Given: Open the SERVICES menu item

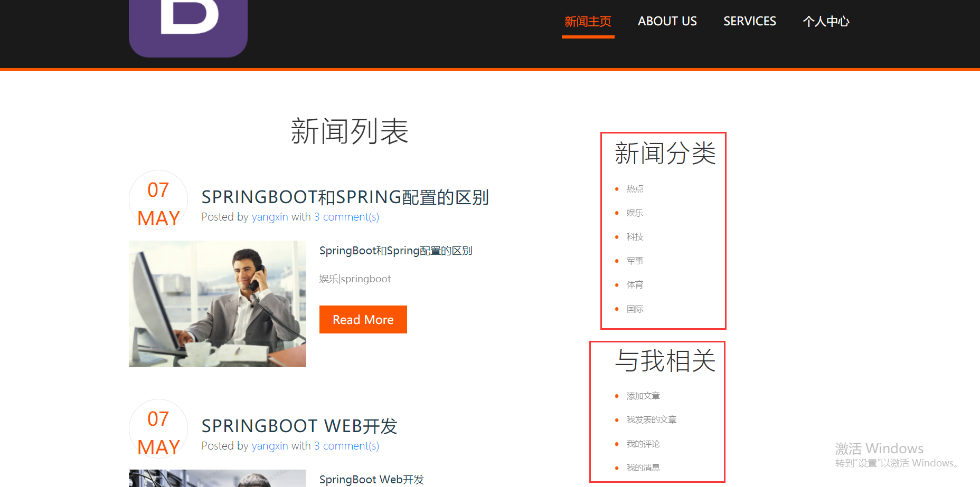Looking at the screenshot, I should (749, 22).
